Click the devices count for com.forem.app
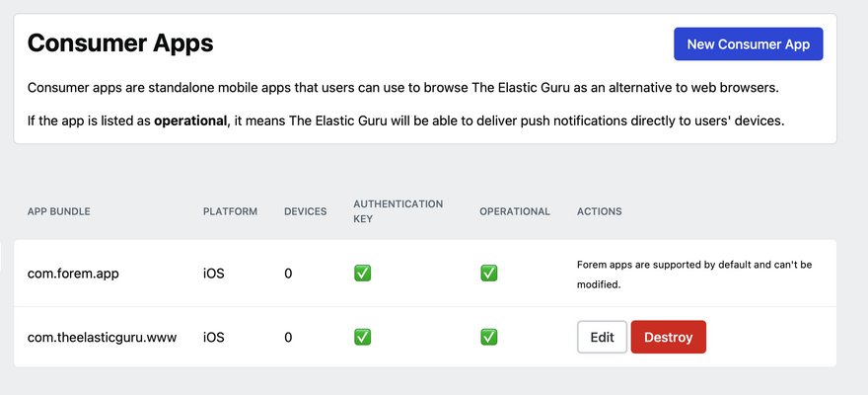The height and width of the screenshot is (395, 868). click(x=288, y=274)
